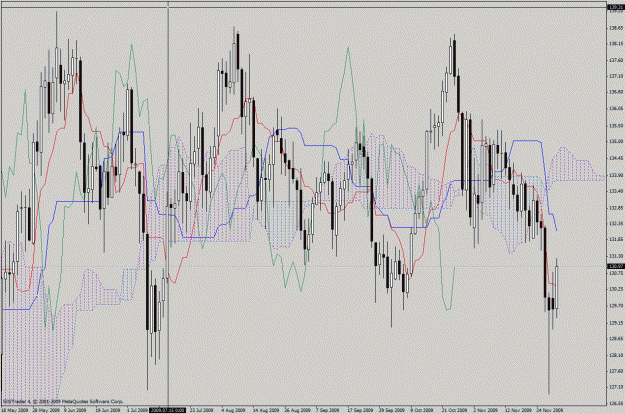The image size is (625, 414).
Task: Click the 127.60 price scale label
Action: coord(616,371)
